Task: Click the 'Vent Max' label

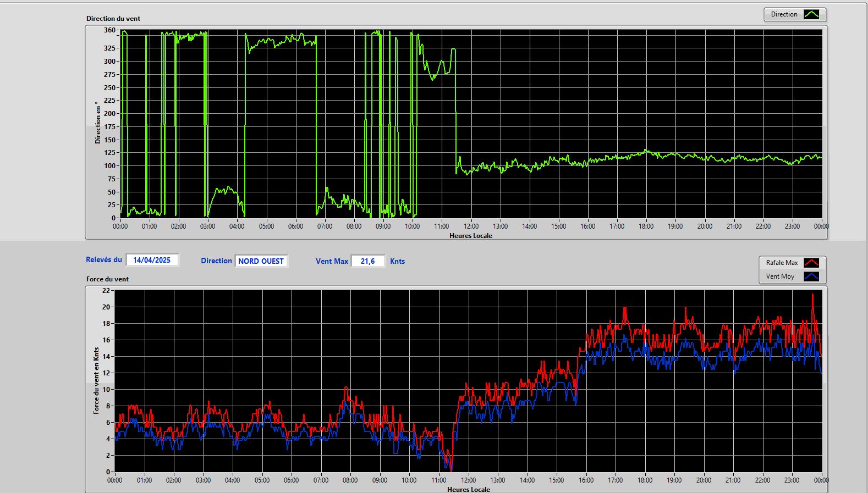Action: click(332, 261)
